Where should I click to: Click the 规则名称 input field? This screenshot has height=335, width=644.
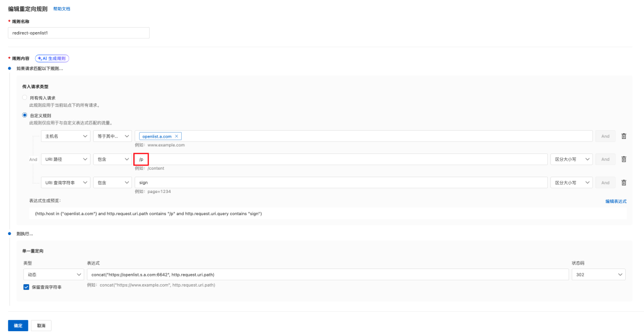(79, 33)
